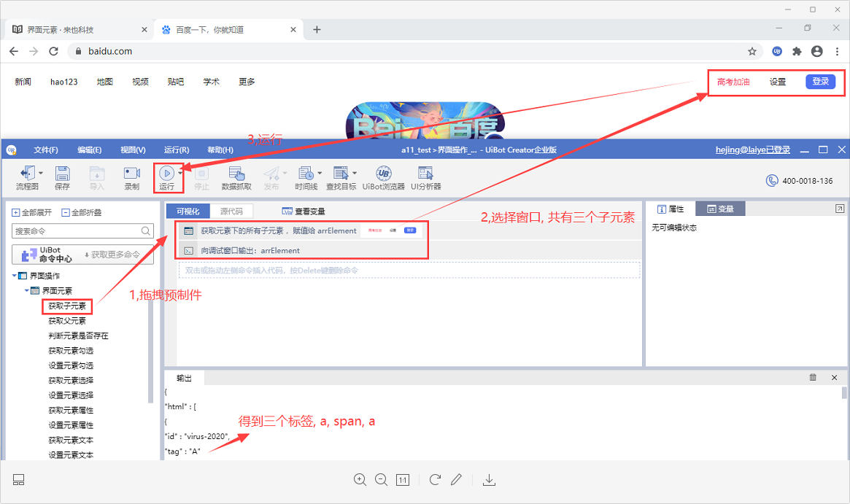Click the 登录 button on Baidu
The image size is (850, 504).
click(820, 82)
